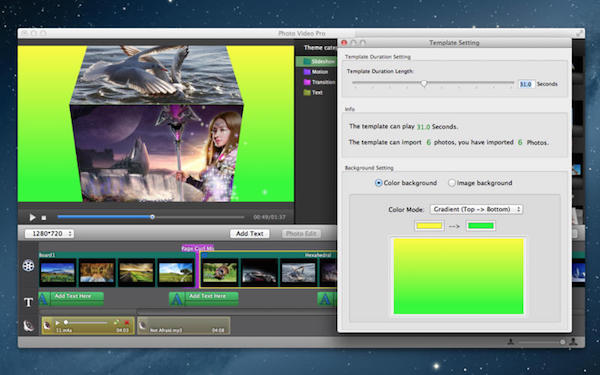Click the red delete icon on the 11.m4a clip

tap(127, 323)
